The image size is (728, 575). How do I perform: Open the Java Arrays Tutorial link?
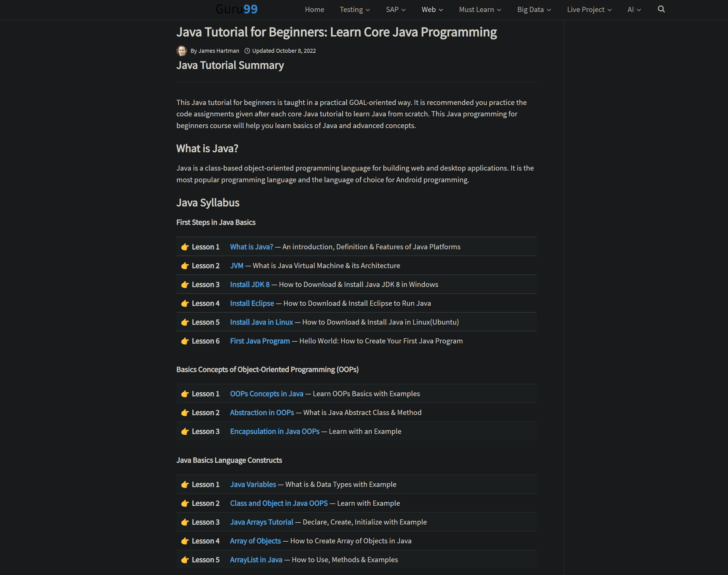pos(261,522)
